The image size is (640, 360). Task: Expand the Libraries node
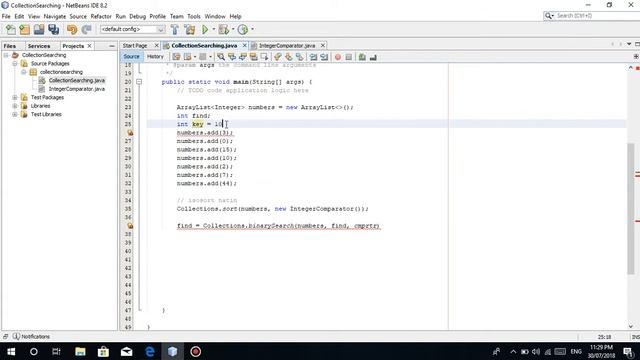[x=15, y=106]
